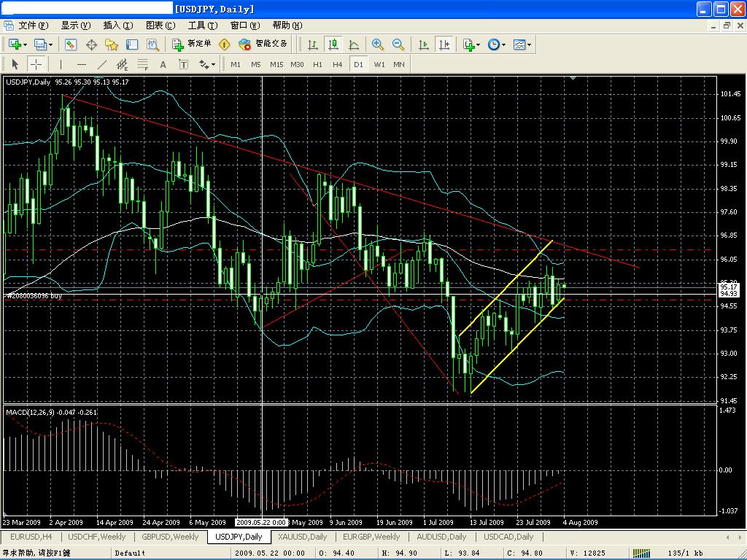Switch to the AUDUSD,Daily chart tab
Screen dimensions: 747x560
[441, 537]
